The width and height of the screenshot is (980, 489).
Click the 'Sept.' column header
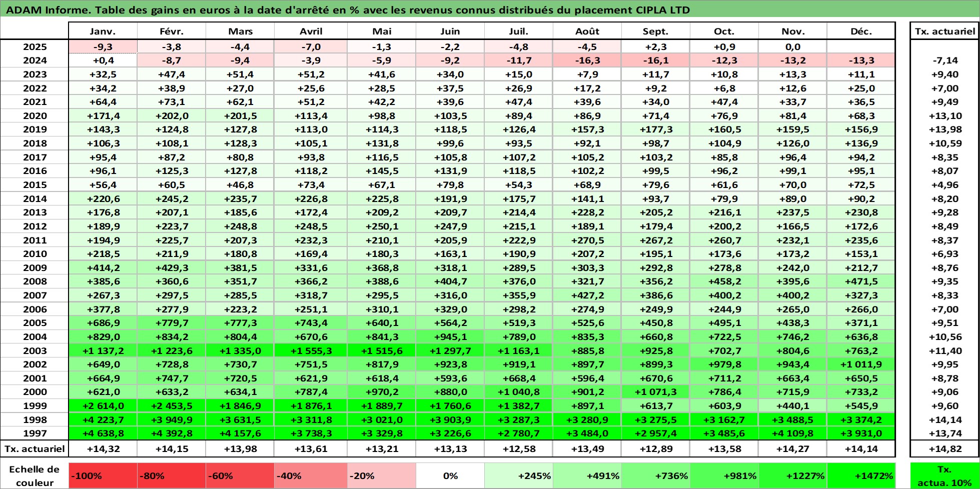click(655, 31)
